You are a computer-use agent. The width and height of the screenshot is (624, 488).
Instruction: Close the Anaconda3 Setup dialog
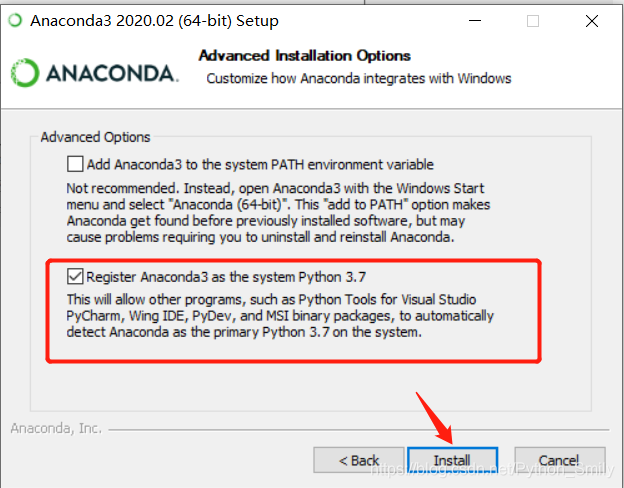(590, 21)
